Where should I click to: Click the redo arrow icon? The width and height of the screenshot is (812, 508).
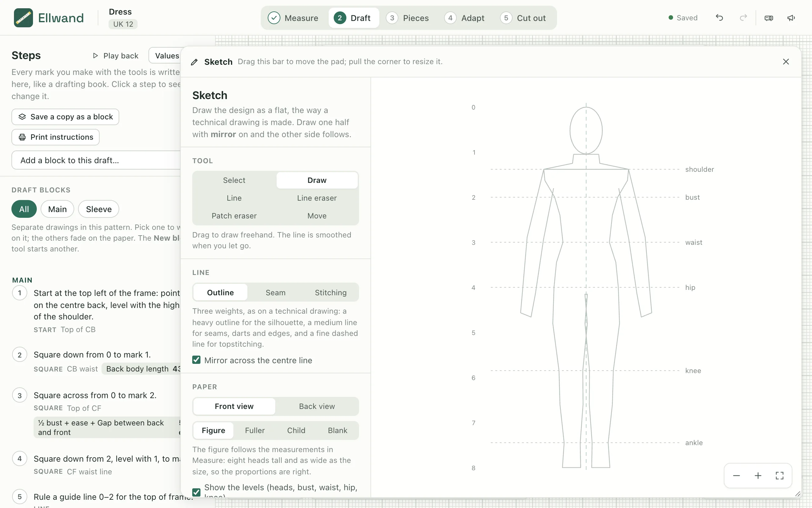point(743,18)
